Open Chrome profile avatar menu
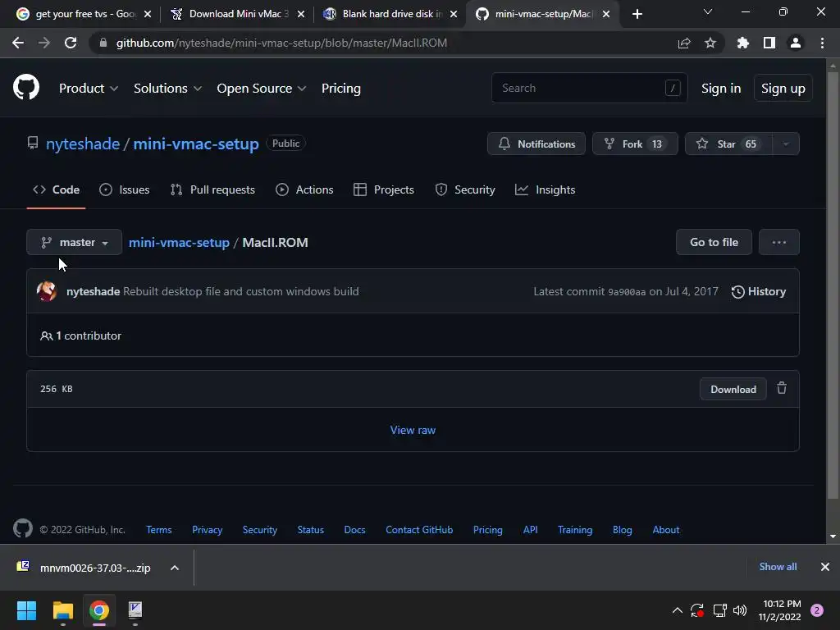 [796, 43]
